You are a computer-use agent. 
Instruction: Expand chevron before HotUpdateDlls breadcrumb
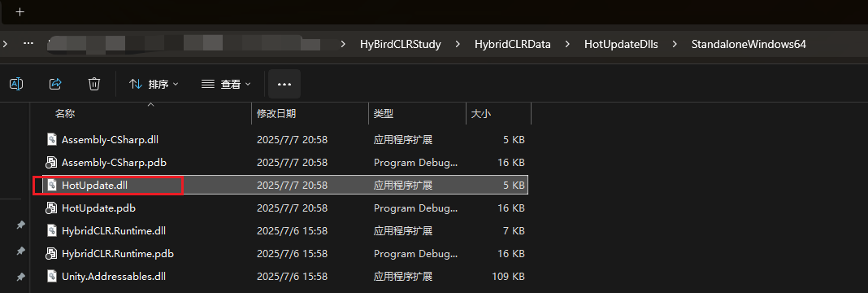(x=567, y=45)
